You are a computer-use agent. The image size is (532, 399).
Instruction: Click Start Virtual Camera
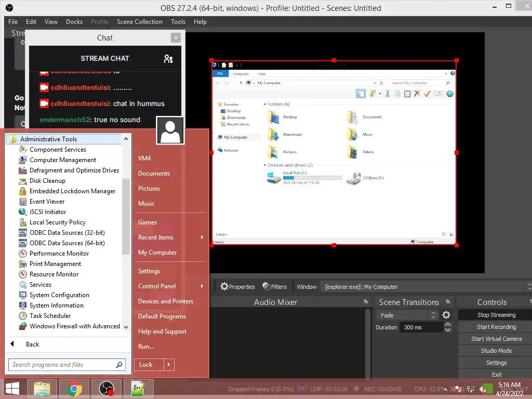click(x=496, y=339)
